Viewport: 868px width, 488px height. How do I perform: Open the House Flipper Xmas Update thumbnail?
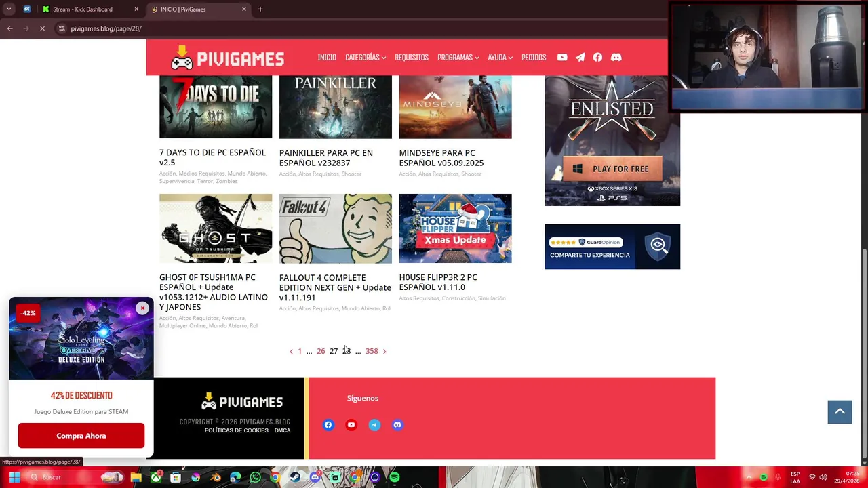coord(455,228)
